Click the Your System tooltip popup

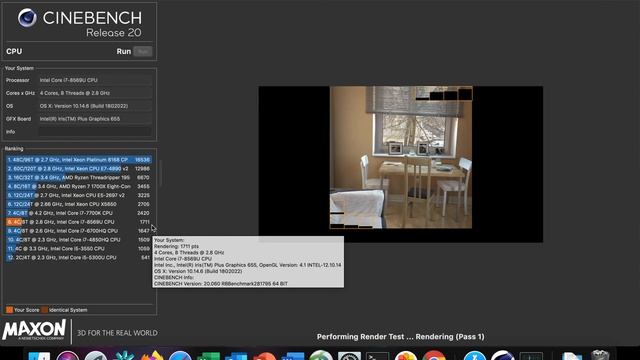[x=248, y=262]
